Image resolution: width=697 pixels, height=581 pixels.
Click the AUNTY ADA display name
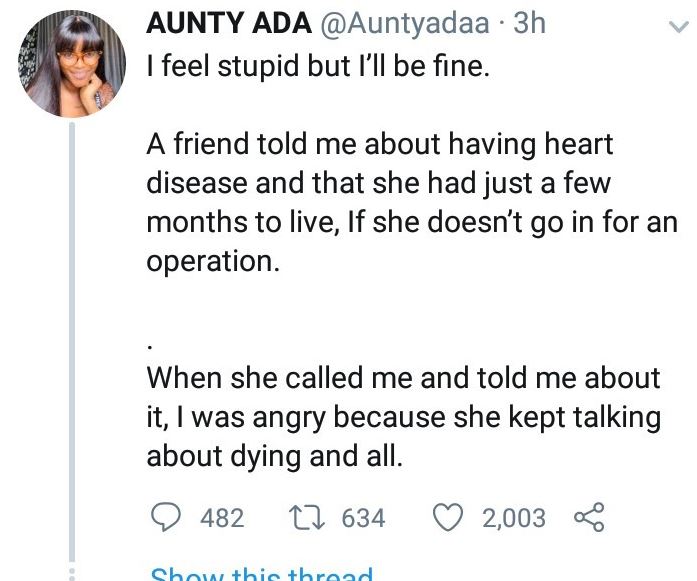coord(212,23)
